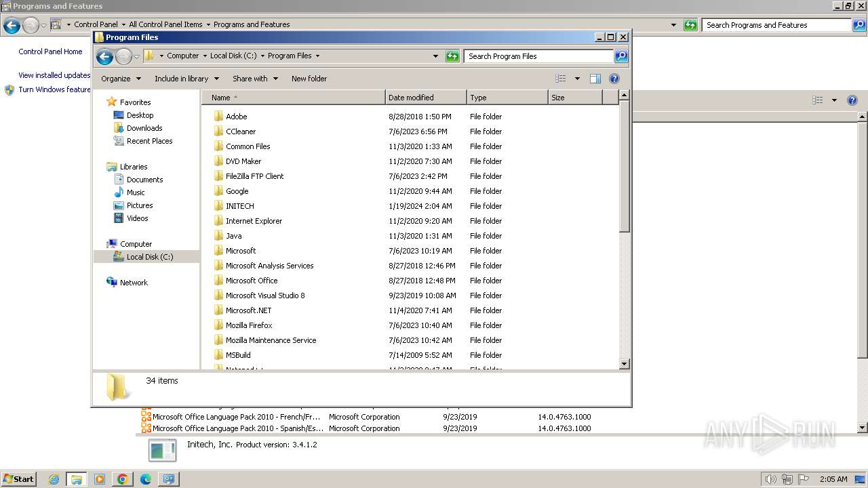
Task: Click All Control Panel Items breadcrumb
Action: tap(165, 24)
